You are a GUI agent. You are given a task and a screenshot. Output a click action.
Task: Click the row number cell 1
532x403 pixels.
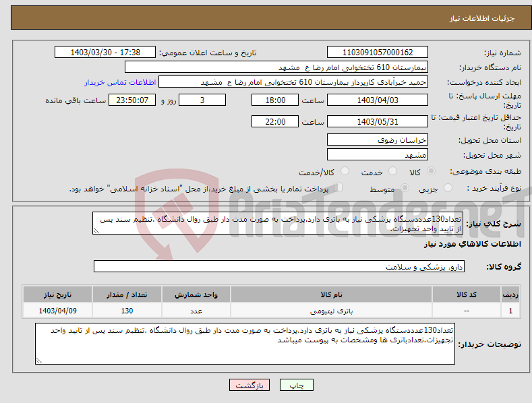point(510,311)
